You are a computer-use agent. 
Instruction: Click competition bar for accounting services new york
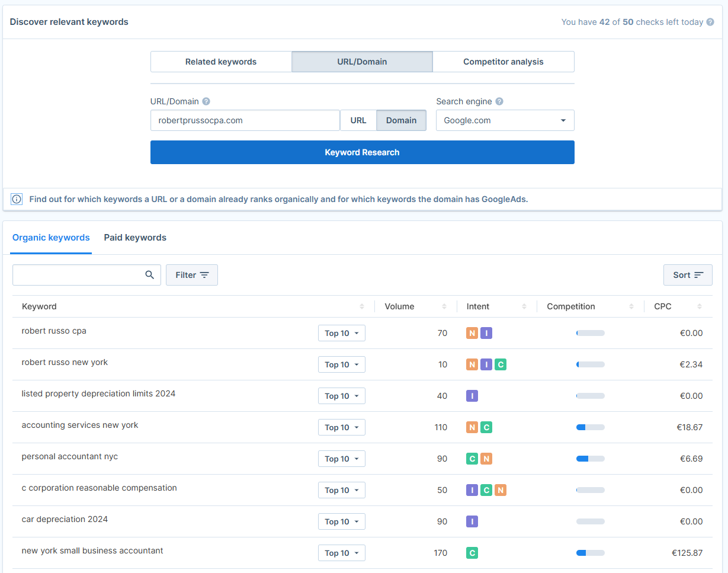(591, 427)
